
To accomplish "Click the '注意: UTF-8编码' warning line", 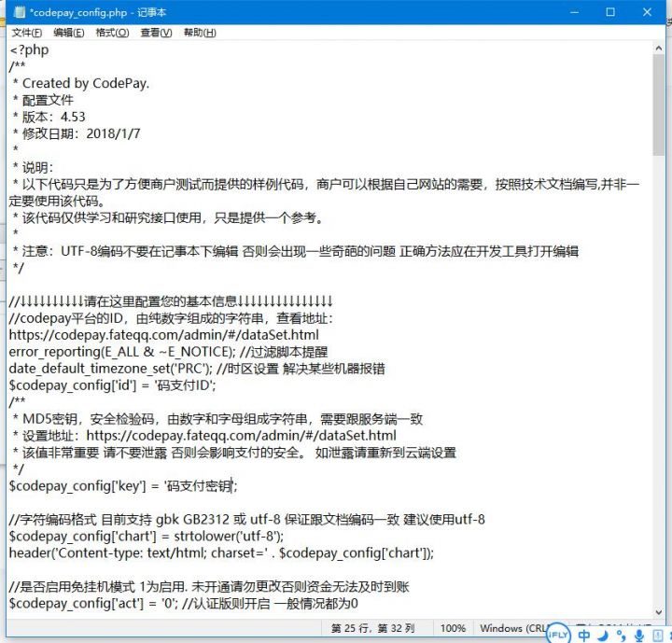I will point(296,251).
